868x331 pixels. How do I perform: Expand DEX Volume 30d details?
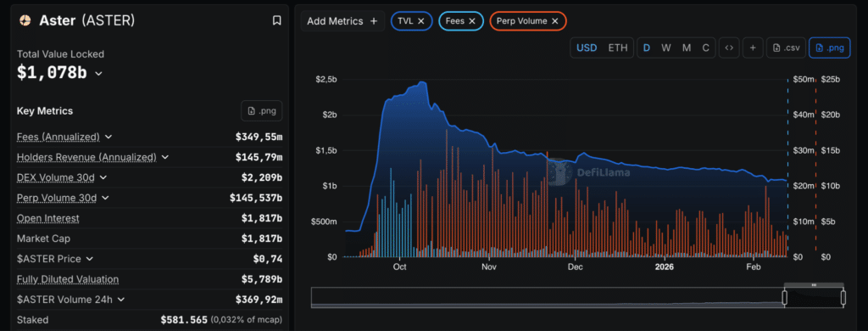point(103,177)
